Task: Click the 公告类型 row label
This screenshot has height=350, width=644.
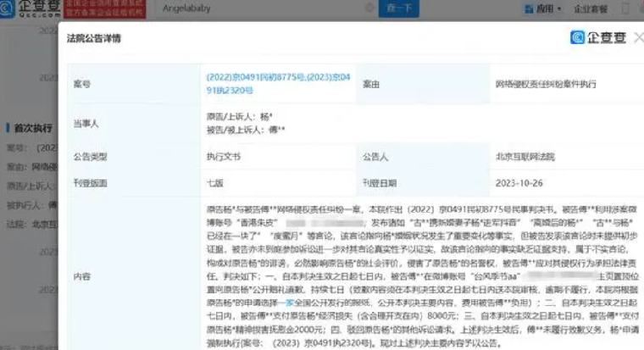Action: 90,157
